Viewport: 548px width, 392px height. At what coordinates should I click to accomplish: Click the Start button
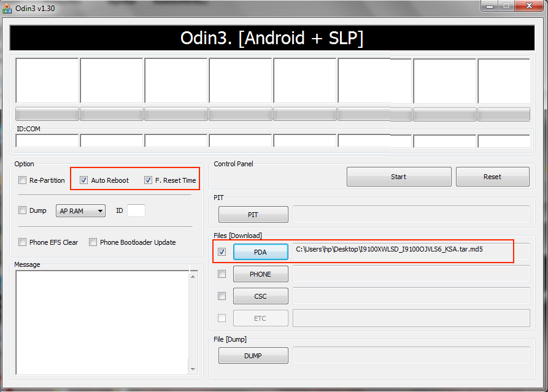tap(399, 177)
